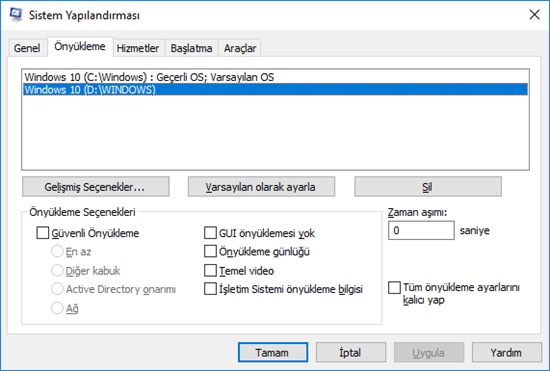Viewport: 550px width, 371px height.
Task: Cancel with the İptal button
Action: (351, 352)
